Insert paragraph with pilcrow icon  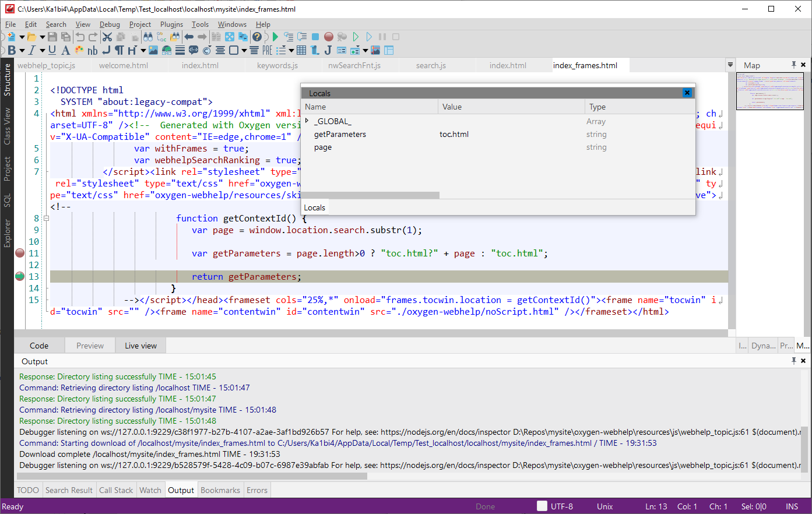[x=119, y=50]
